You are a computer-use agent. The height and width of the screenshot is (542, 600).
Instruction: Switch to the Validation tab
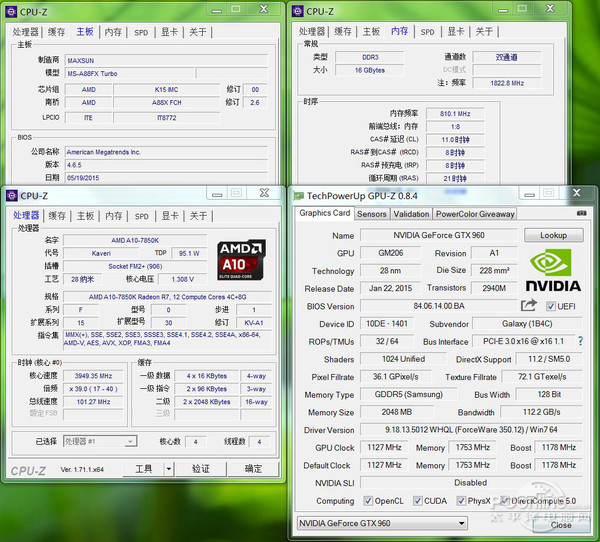coord(411,214)
